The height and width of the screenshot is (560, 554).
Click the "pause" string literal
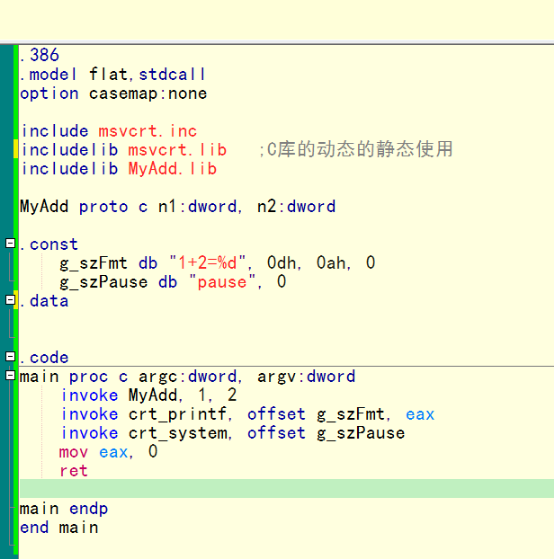(x=222, y=282)
